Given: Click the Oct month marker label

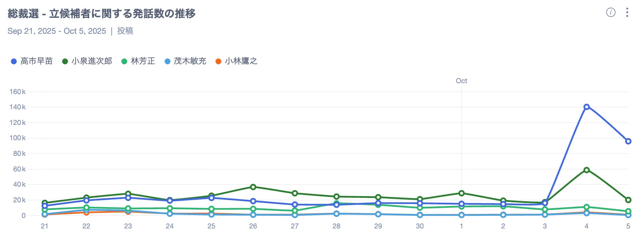Looking at the screenshot, I should (461, 81).
